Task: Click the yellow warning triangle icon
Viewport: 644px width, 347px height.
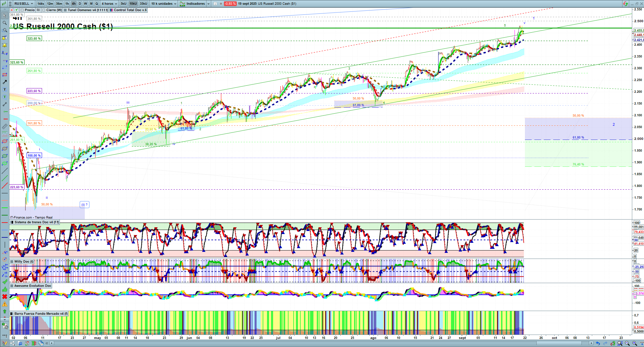Action: point(4,304)
